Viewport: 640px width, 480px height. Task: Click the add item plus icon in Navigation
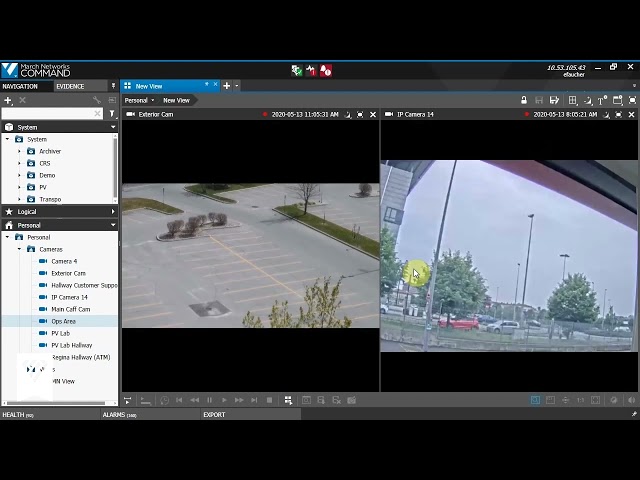coord(8,100)
